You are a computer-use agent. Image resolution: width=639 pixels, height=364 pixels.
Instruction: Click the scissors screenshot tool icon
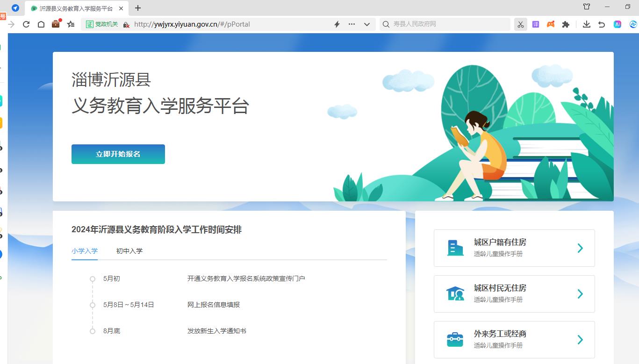point(520,24)
